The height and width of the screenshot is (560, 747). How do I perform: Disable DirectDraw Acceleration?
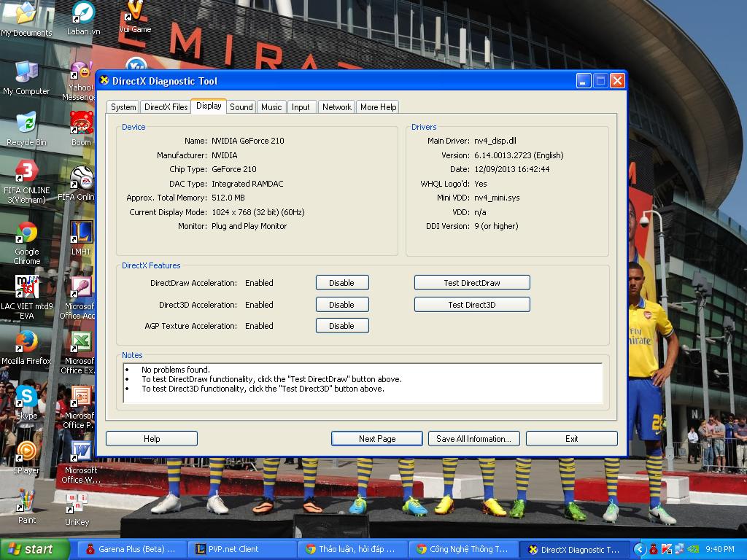(x=342, y=283)
